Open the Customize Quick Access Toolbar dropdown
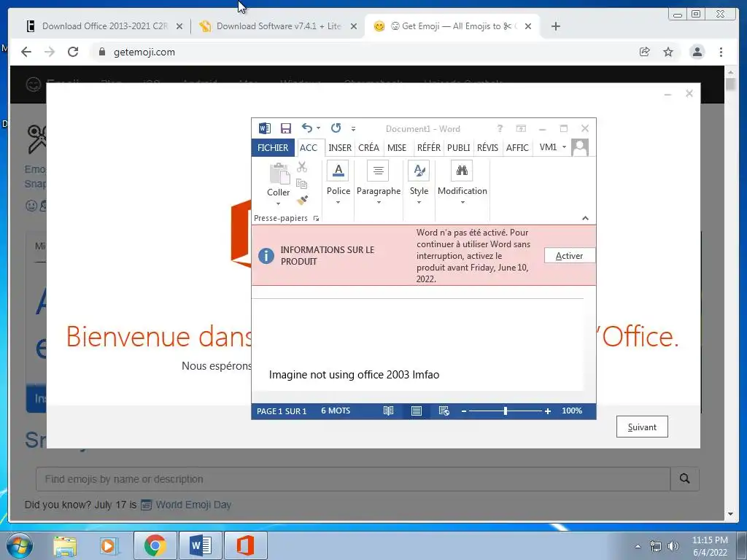This screenshot has height=560, width=747. [353, 128]
